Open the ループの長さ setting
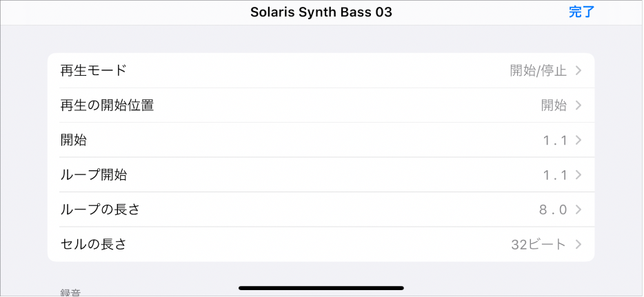 coord(101,209)
